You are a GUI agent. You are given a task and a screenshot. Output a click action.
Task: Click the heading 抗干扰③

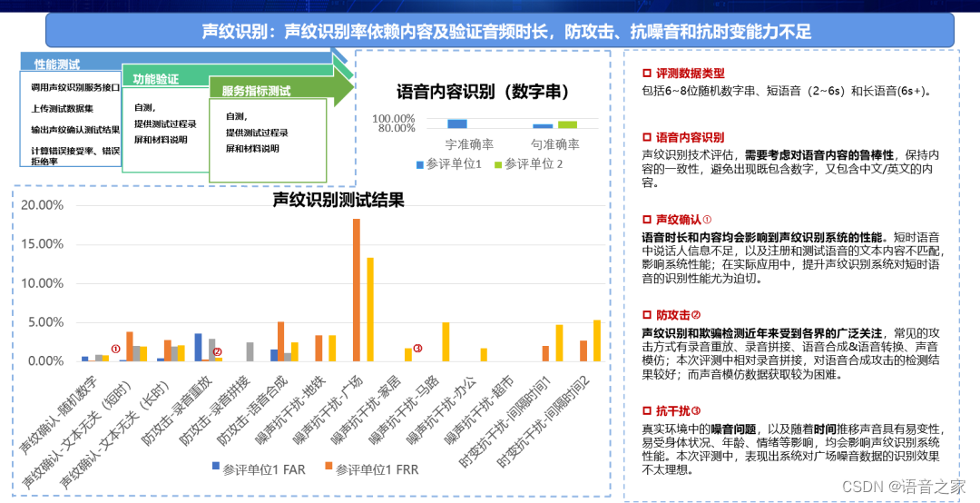pos(678,411)
